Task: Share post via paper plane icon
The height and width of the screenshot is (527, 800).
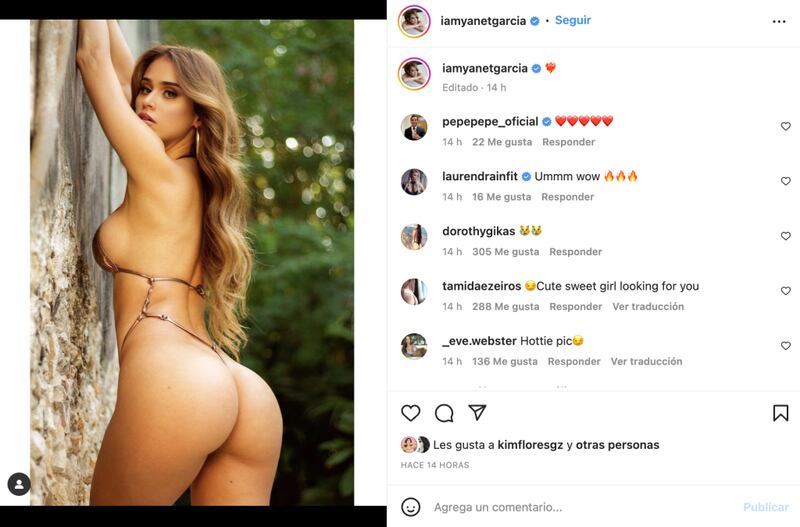Action: pos(477,412)
